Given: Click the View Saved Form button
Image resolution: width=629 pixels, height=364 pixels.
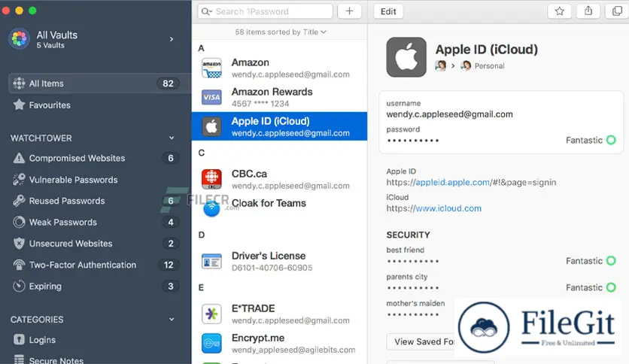Looking at the screenshot, I should 421,341.
